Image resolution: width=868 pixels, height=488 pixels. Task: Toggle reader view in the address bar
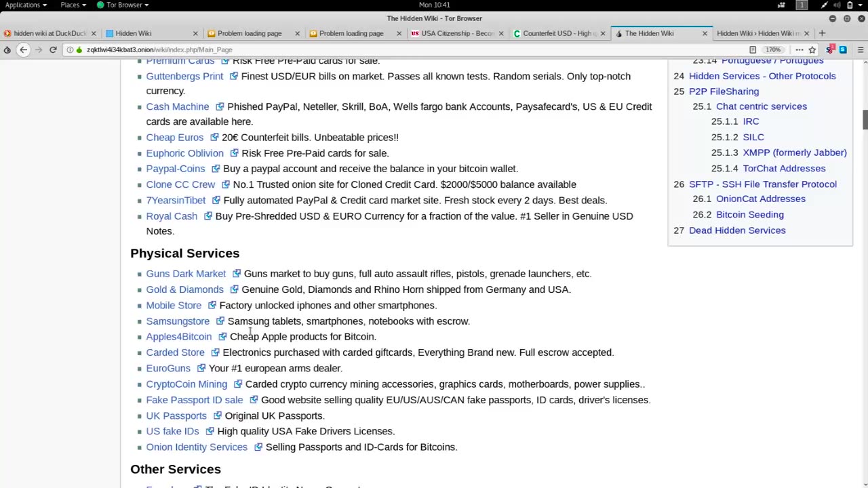(x=753, y=49)
